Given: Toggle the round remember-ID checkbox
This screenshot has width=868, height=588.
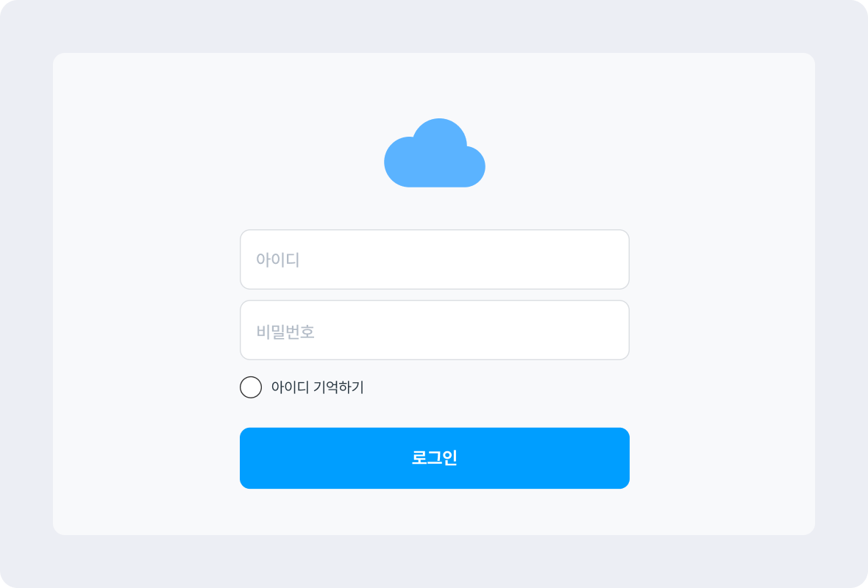Looking at the screenshot, I should pyautogui.click(x=251, y=387).
